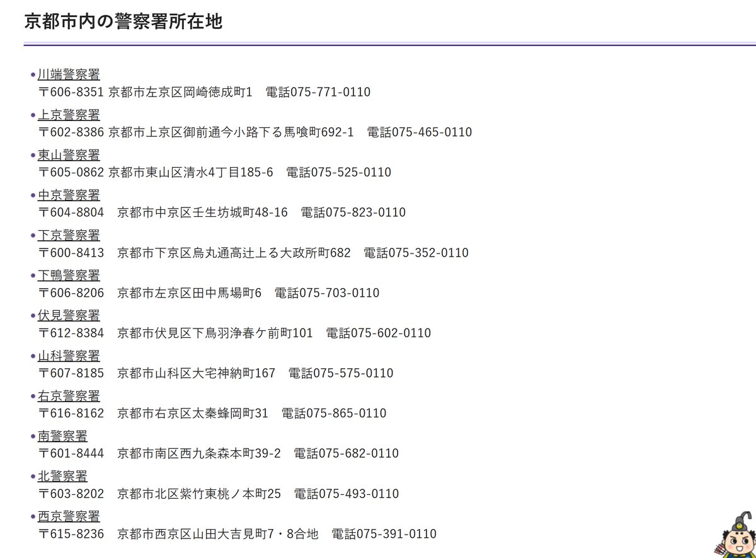Viewport: 756px width, 558px height.
Task: Click the phone number 075-575-0110
Action: coord(353,373)
